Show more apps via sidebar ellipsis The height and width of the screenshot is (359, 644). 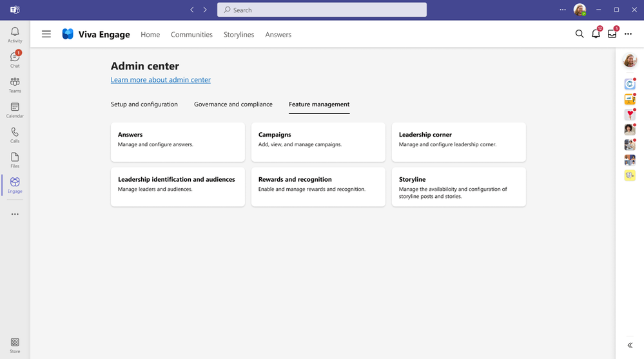click(15, 214)
